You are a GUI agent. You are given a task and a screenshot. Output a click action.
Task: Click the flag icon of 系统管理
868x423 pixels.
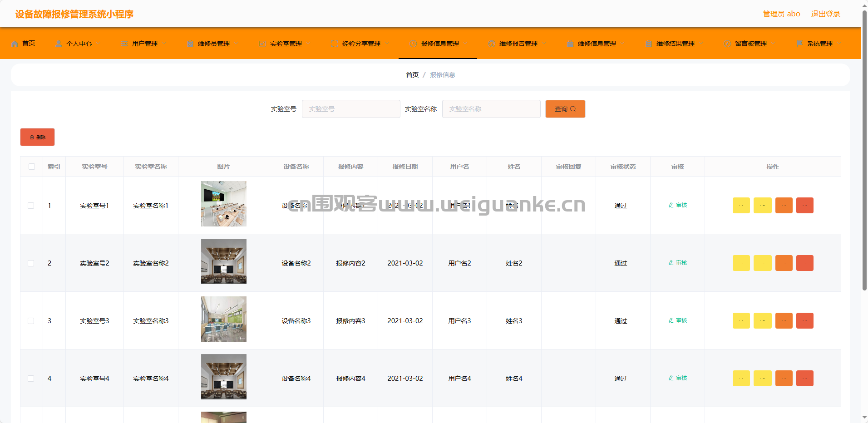pos(799,44)
